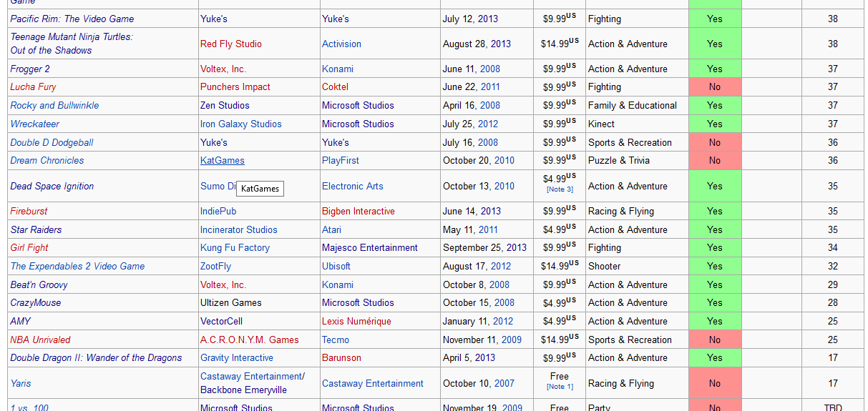Click the Lexis Numérique publisher link
The image size is (868, 411).
[x=356, y=321]
